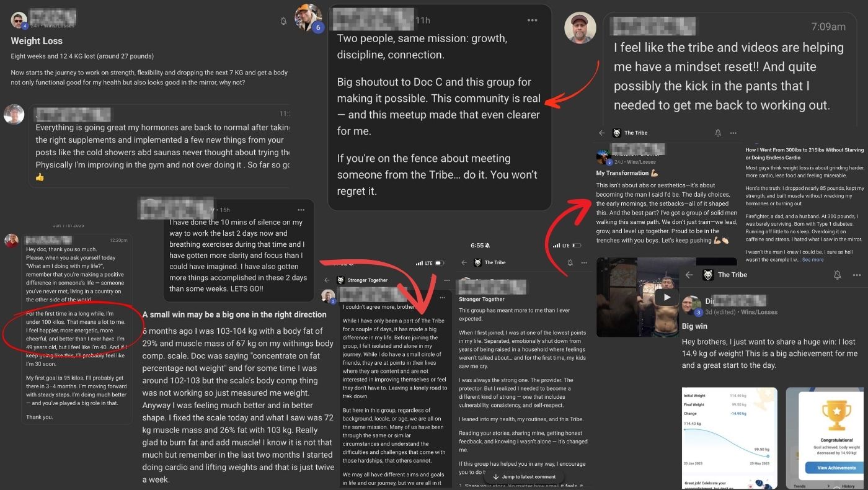Screen dimensions: 868x490
Task: Play the My Transformation video
Action: pos(666,296)
